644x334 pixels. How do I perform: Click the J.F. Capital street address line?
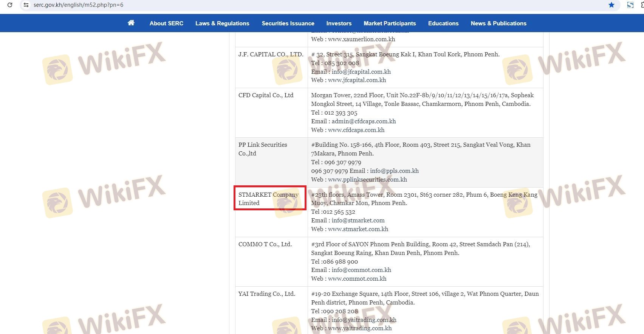pyautogui.click(x=405, y=54)
